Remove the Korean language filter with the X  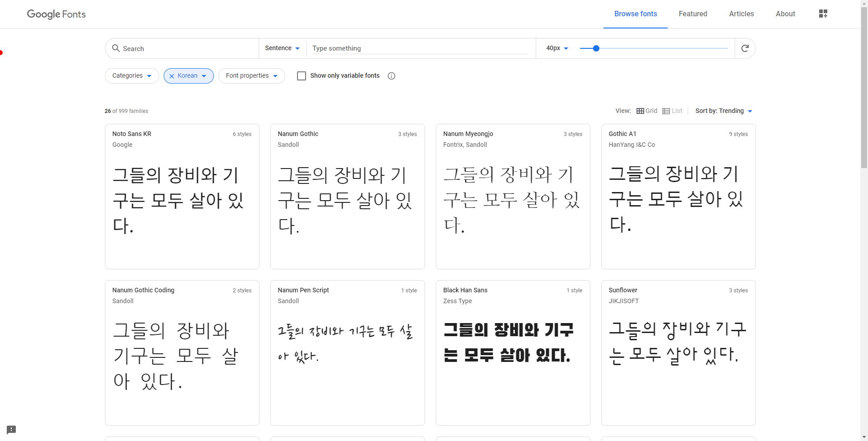[x=172, y=76]
